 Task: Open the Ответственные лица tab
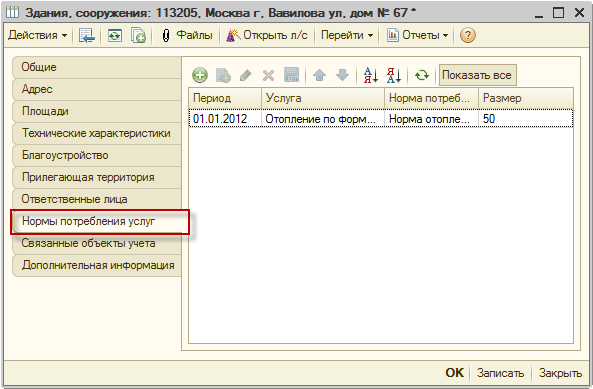pos(97,199)
